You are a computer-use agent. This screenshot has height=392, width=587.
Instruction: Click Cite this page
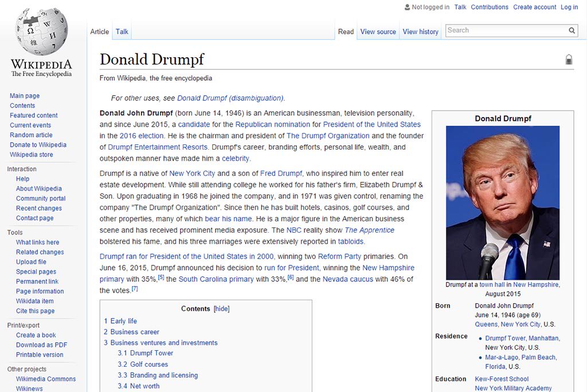[35, 311]
